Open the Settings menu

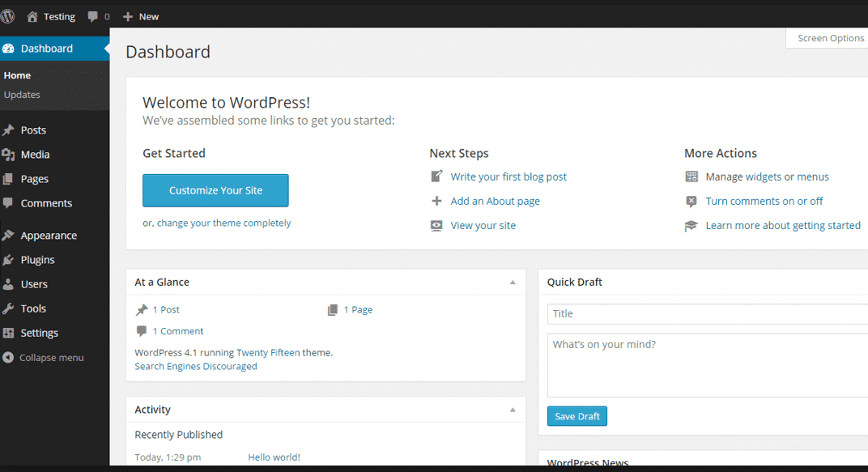40,333
